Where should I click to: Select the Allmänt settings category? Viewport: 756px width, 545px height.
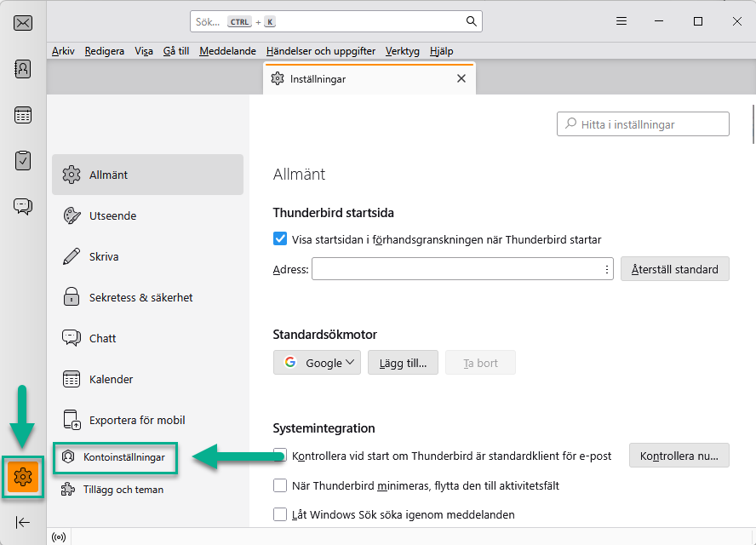point(147,175)
